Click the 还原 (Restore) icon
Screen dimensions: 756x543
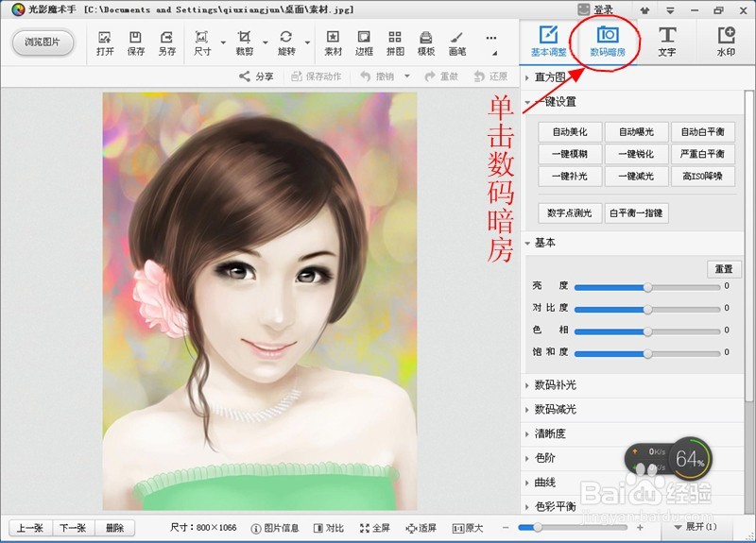490,76
